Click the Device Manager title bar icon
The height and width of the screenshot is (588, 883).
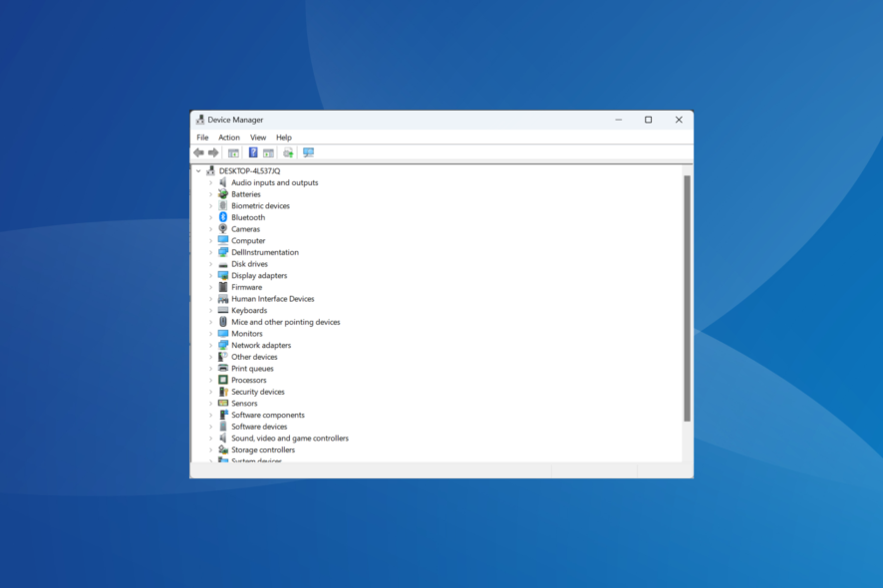pyautogui.click(x=200, y=120)
